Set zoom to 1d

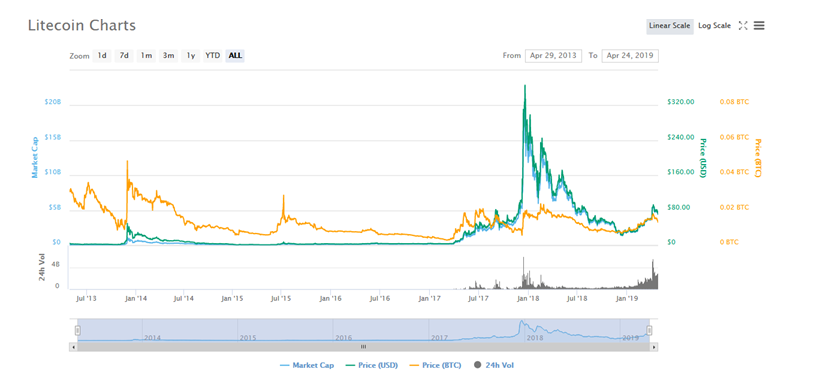click(102, 55)
